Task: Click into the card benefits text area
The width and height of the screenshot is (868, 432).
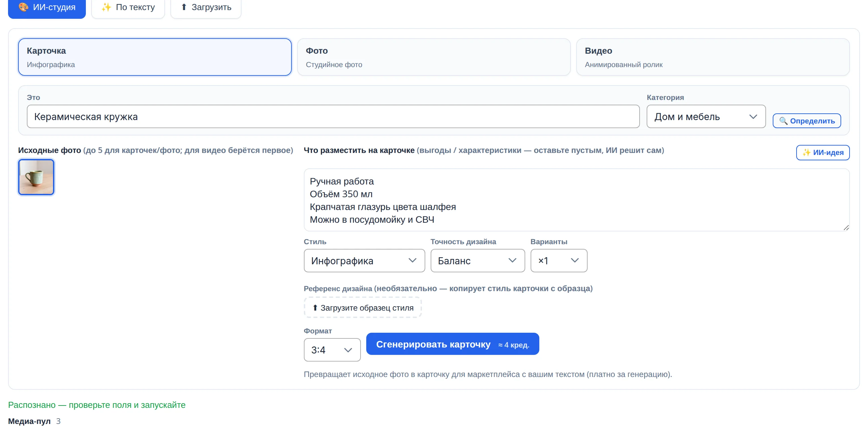Action: 577,200
